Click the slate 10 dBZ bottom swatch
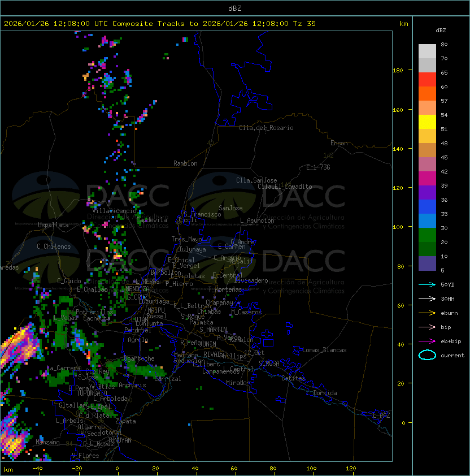 point(427,263)
